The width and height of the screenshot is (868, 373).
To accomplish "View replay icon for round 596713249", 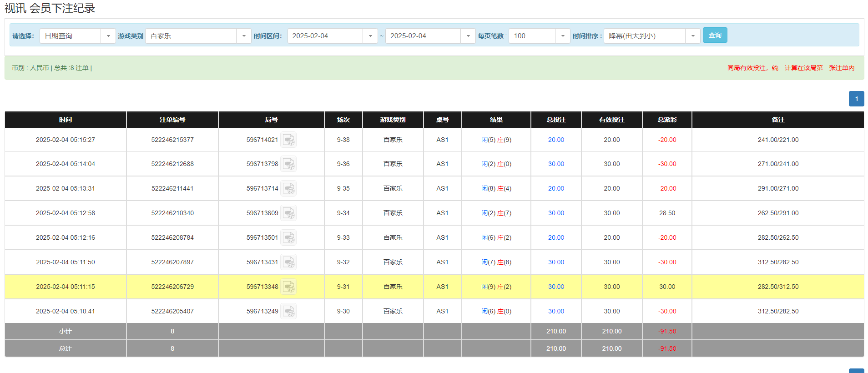I will (x=288, y=312).
